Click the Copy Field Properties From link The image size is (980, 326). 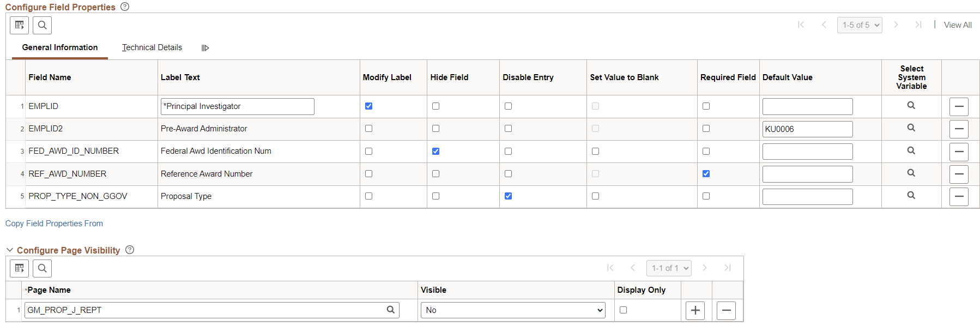(x=54, y=224)
